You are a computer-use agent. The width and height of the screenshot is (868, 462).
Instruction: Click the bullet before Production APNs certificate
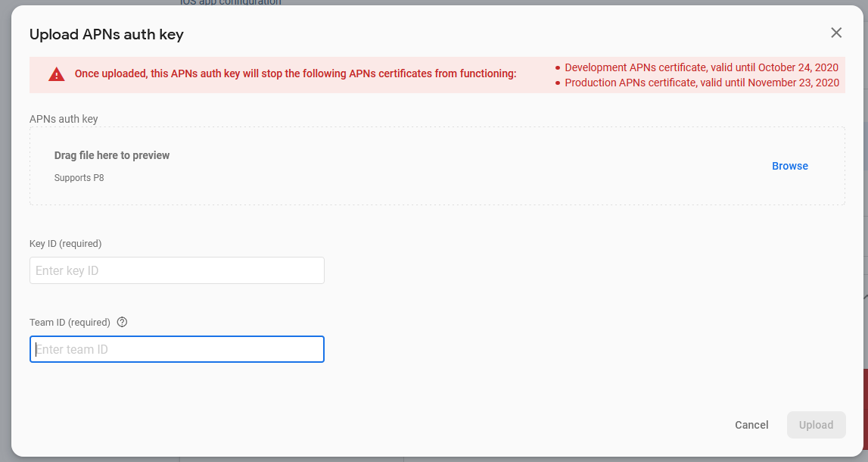(558, 83)
